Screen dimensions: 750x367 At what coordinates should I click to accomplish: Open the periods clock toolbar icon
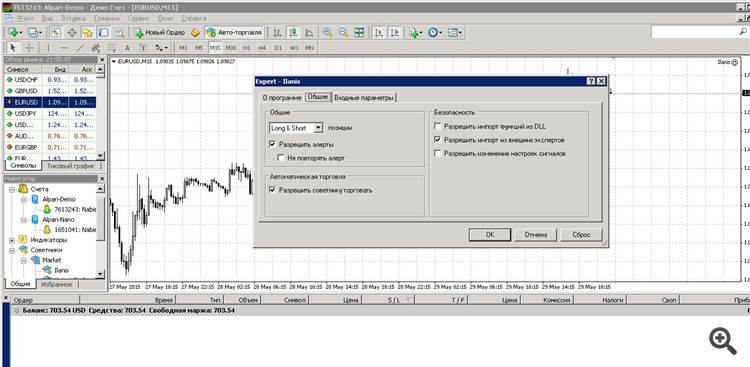434,33
